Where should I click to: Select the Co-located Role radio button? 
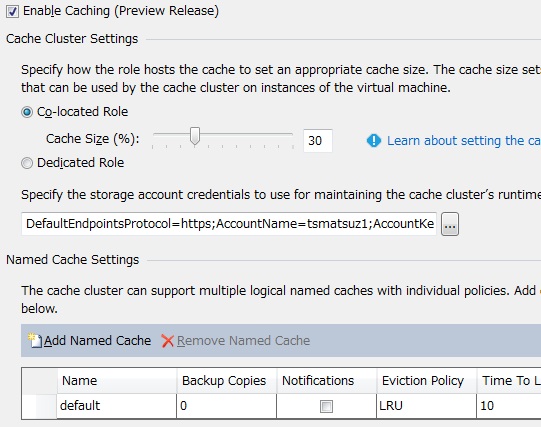(27, 112)
